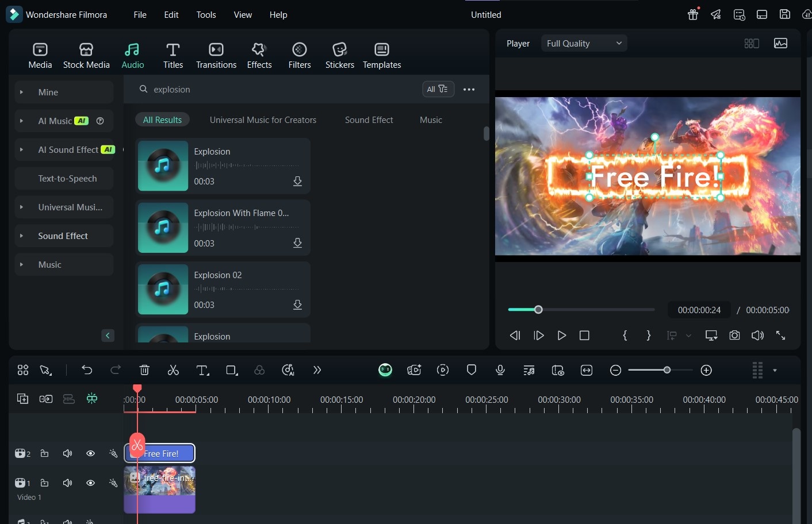Play the preview
Viewport: 812px width, 524px height.
[562, 336]
